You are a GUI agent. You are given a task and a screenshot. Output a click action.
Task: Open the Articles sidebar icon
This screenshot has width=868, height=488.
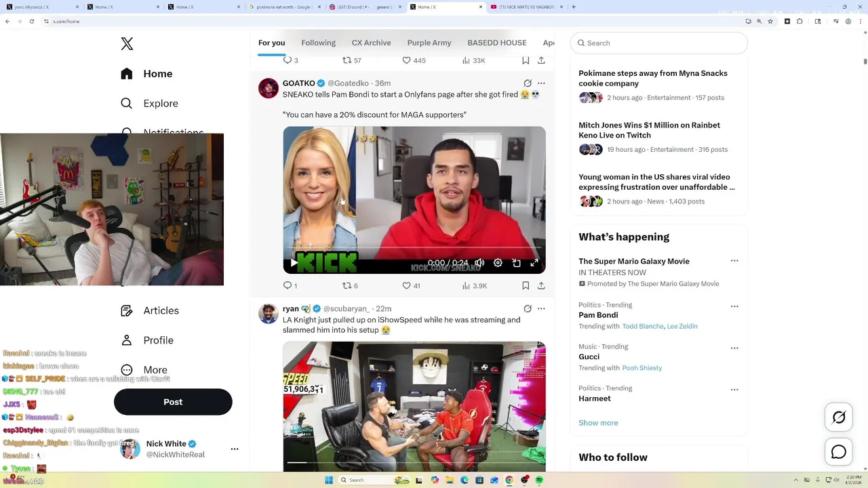tap(127, 310)
